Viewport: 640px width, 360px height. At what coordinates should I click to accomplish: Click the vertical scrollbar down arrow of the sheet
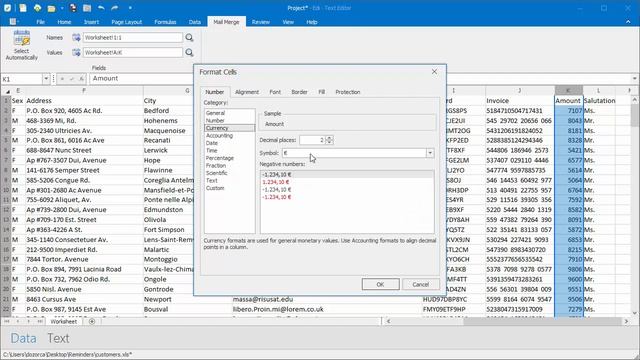click(635, 313)
